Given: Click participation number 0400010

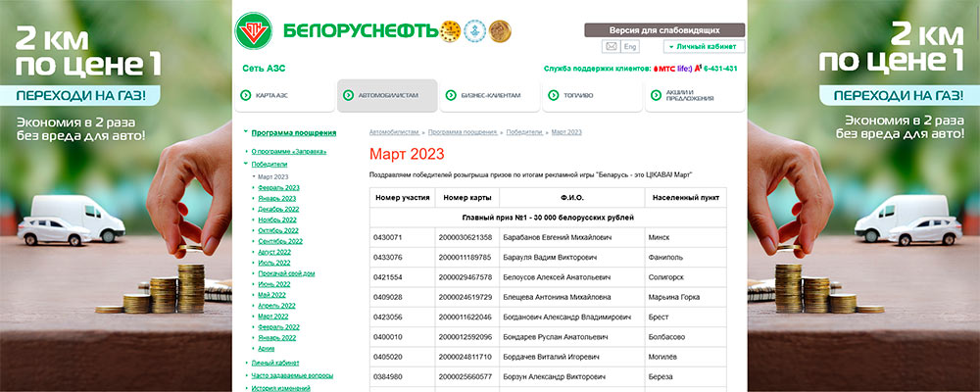Looking at the screenshot, I should click(387, 337).
